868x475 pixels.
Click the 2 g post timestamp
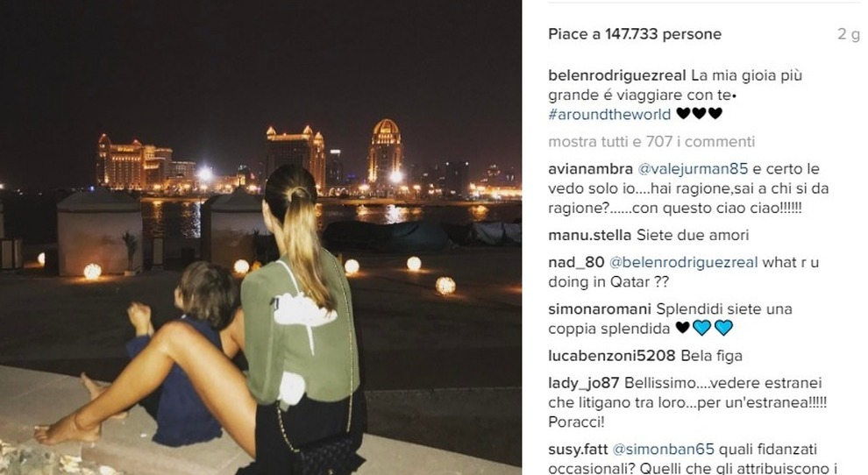pos(849,34)
